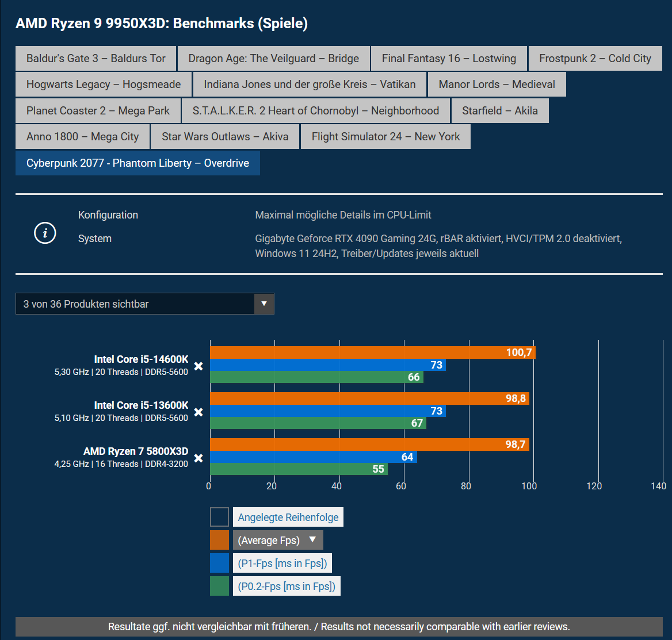The image size is (672, 640).
Task: Click Angelegte Reihenfolge label
Action: tap(288, 517)
